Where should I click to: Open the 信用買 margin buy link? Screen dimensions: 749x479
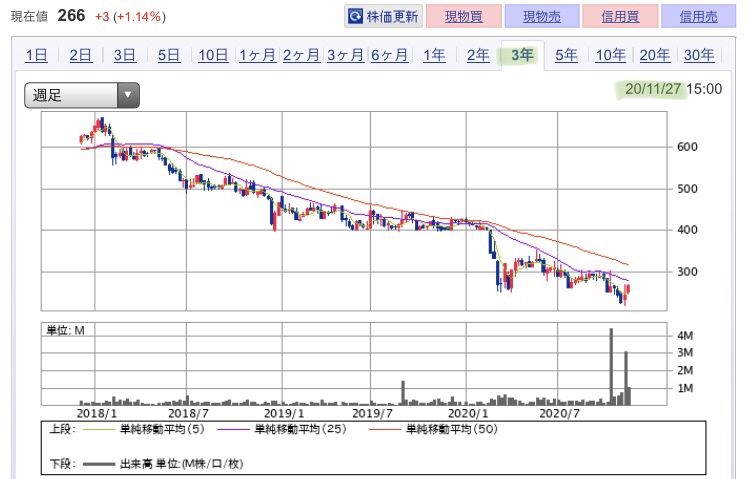tap(620, 17)
